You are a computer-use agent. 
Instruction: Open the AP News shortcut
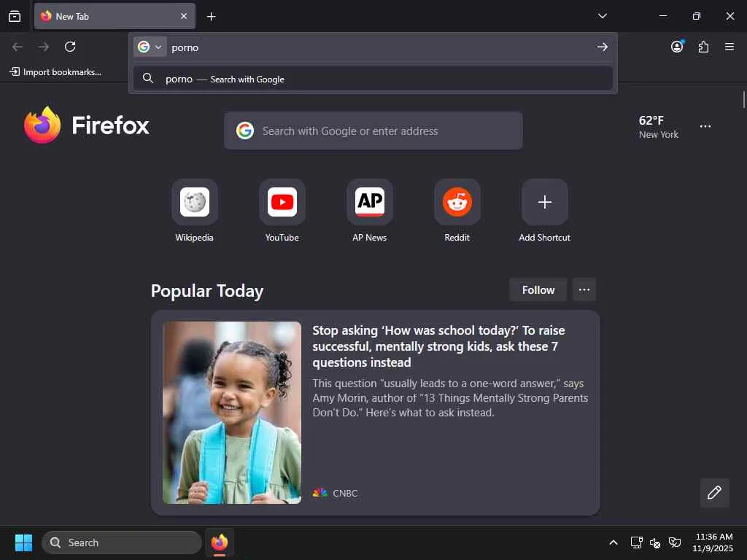[370, 211]
